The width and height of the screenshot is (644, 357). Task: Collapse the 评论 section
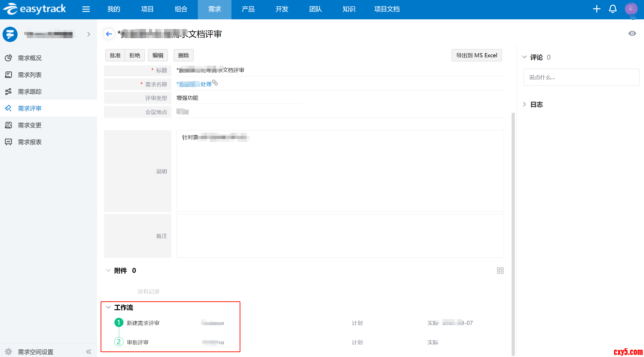[x=524, y=57]
